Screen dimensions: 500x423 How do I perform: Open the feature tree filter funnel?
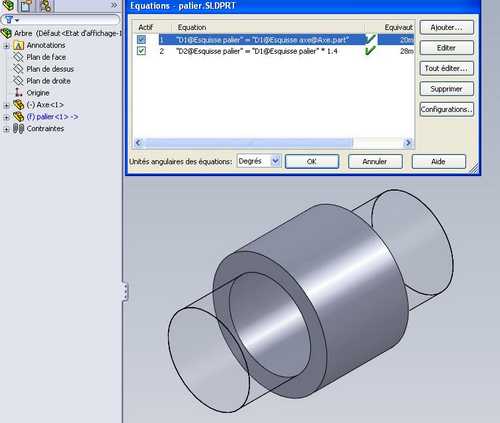tap(10, 20)
